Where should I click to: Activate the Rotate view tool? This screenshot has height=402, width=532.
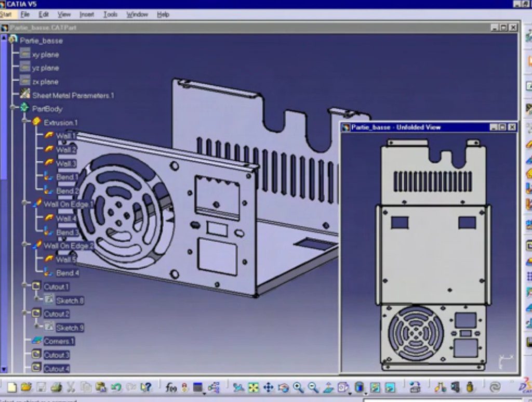(284, 387)
